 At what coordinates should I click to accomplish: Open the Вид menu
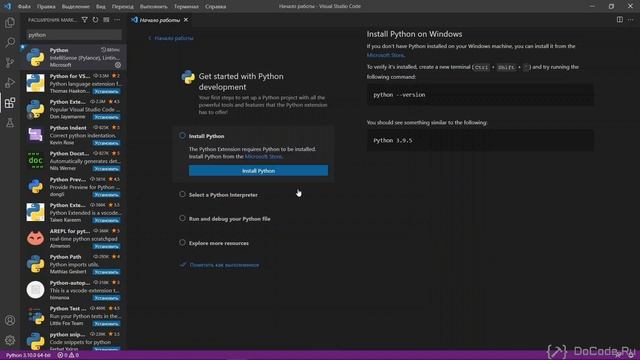pos(100,7)
